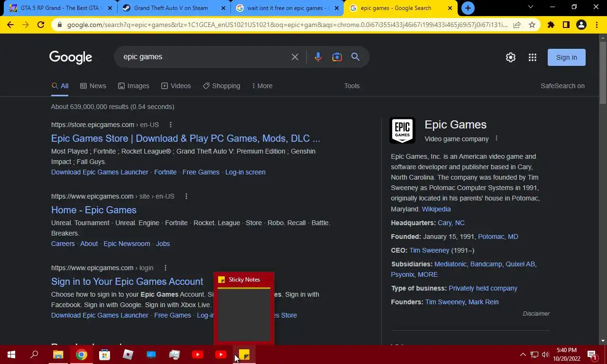Click Sticky Notes icon in the taskbar
Viewport: 607px width, 364px height.
coord(244,355)
